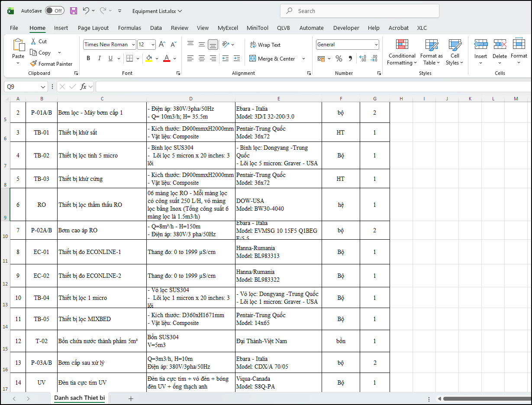The width and height of the screenshot is (532, 405).
Task: Apply the red font color
Action: pyautogui.click(x=167, y=58)
